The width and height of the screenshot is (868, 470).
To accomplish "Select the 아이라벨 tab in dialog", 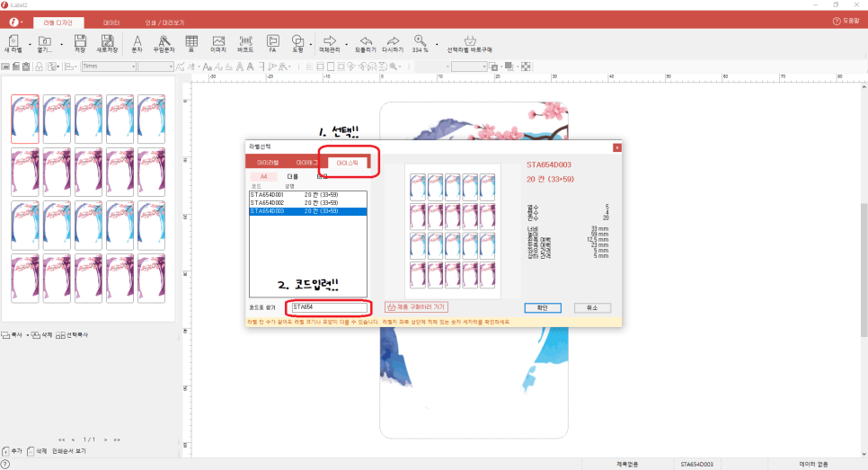I will point(268,162).
